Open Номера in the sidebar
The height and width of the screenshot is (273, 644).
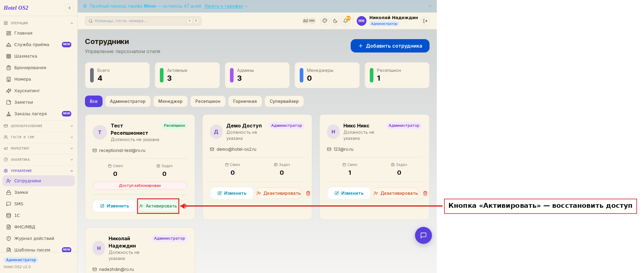(x=39, y=79)
